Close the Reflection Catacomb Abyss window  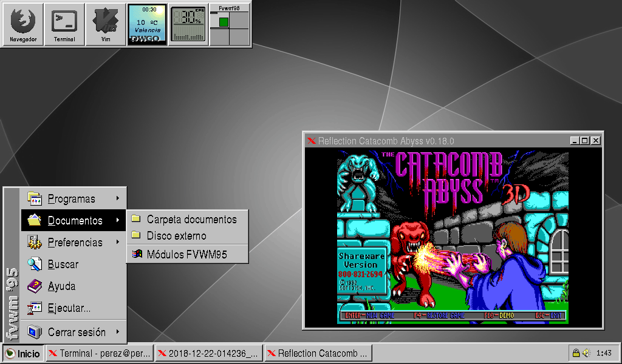point(595,141)
